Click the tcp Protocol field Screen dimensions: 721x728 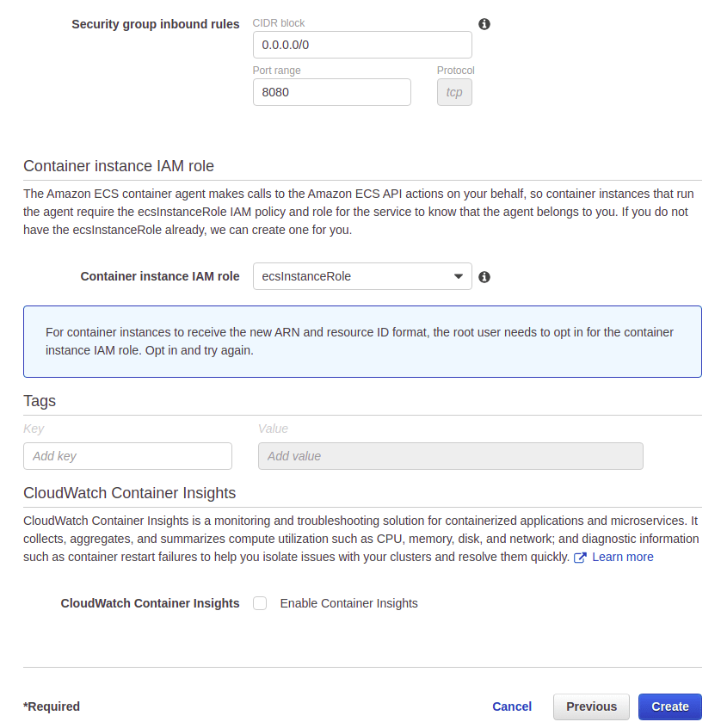[x=454, y=92]
